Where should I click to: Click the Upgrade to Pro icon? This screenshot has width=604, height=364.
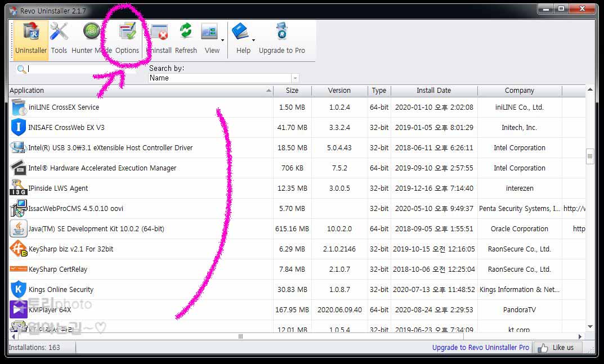click(282, 32)
